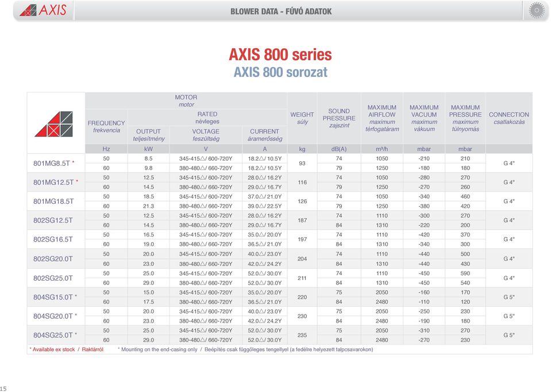Click the FREQUENCY frekvencia header
The height and width of the screenshot is (392, 551).
click(x=106, y=126)
